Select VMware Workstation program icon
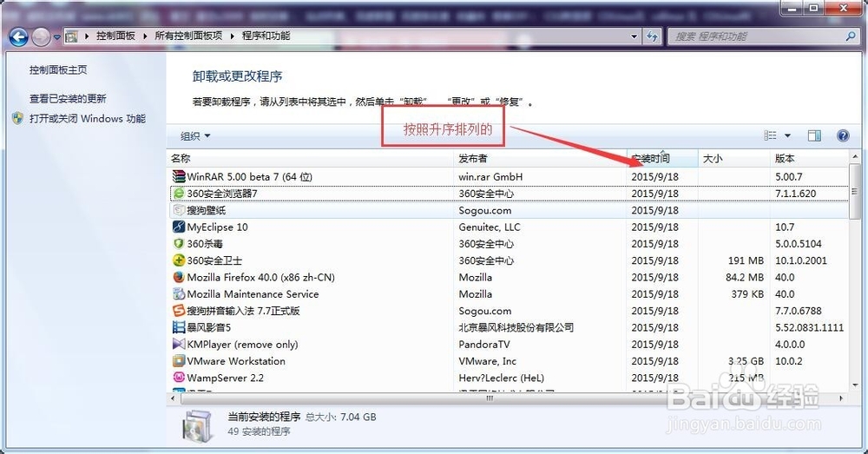Image resolution: width=868 pixels, height=454 pixels. (178, 361)
